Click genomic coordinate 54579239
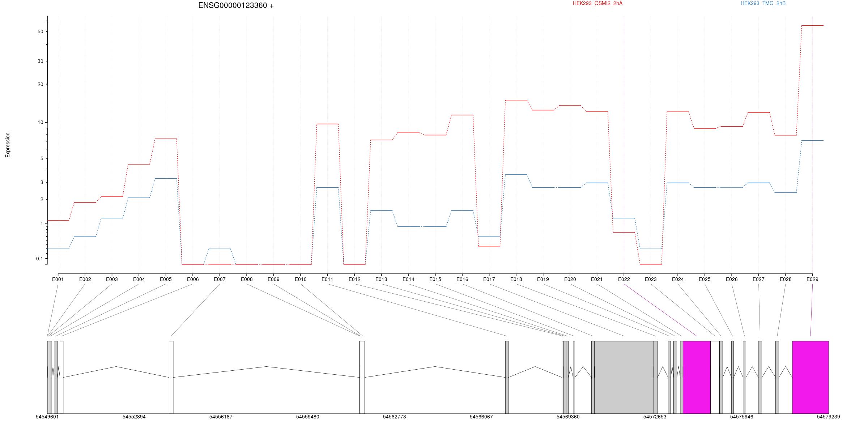Image resolution: width=868 pixels, height=434 pixels. (828, 417)
